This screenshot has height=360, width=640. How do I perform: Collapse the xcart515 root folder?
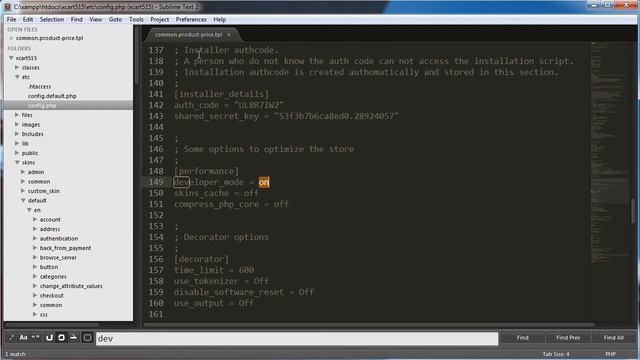[11, 58]
